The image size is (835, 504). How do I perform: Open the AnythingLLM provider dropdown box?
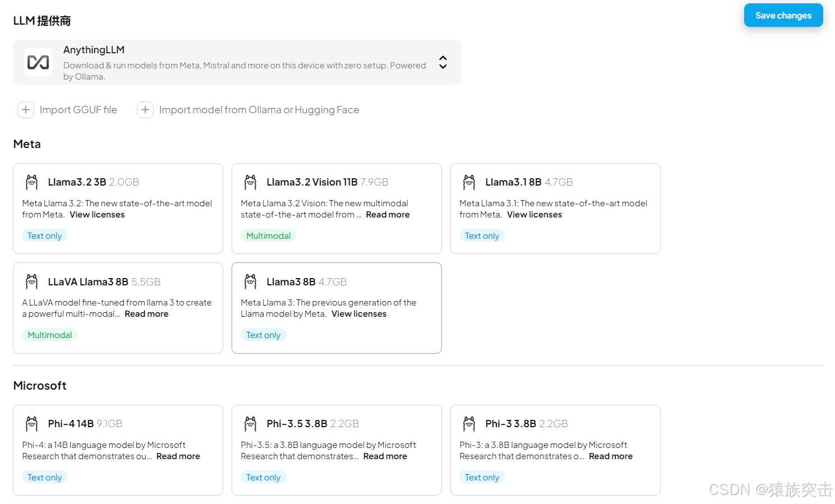click(x=237, y=62)
